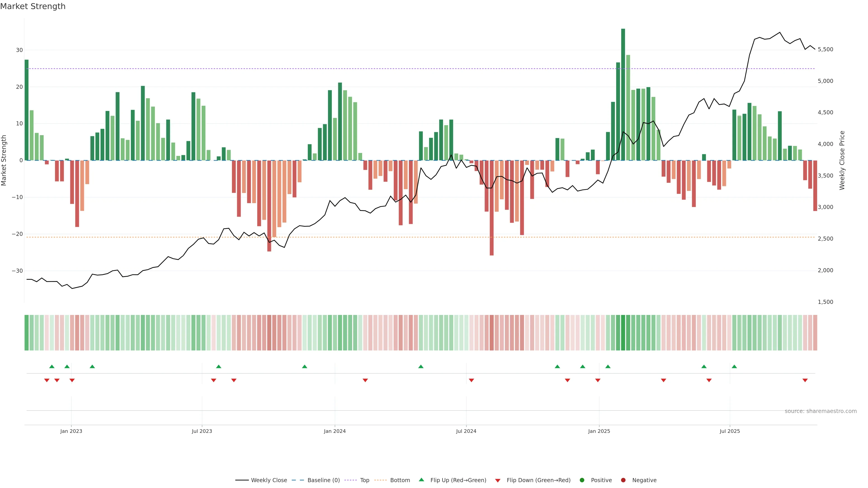Click the darkest green heatmap cell in strip
The image size is (868, 488).
[623, 333]
